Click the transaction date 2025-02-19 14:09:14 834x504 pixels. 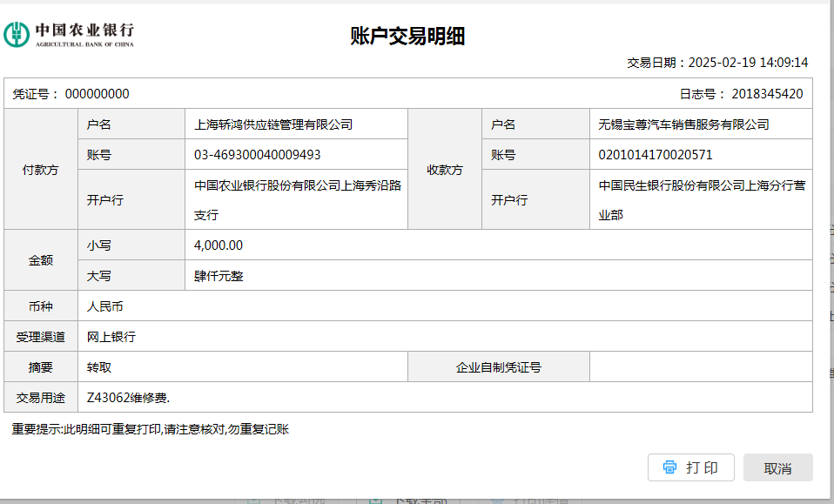(x=748, y=63)
